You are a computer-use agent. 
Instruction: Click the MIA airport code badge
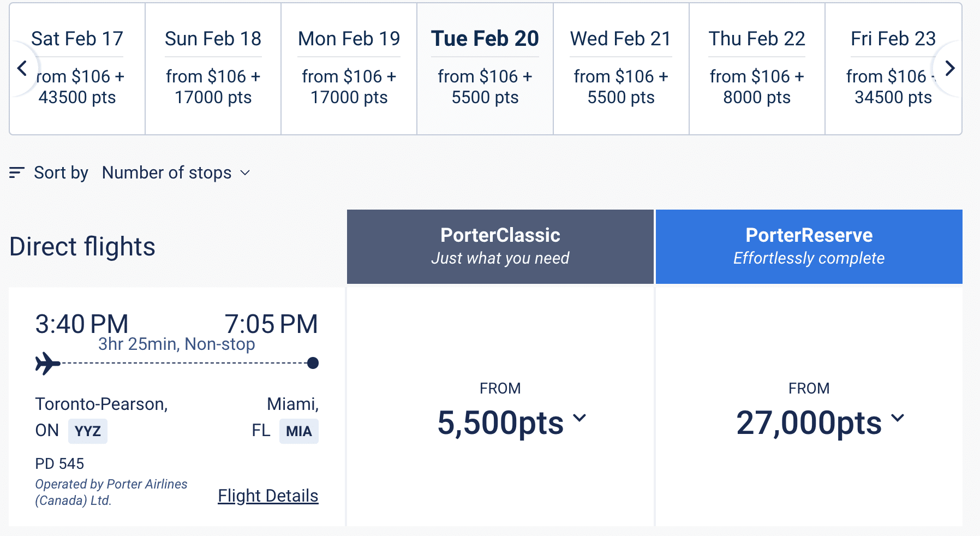(x=299, y=431)
